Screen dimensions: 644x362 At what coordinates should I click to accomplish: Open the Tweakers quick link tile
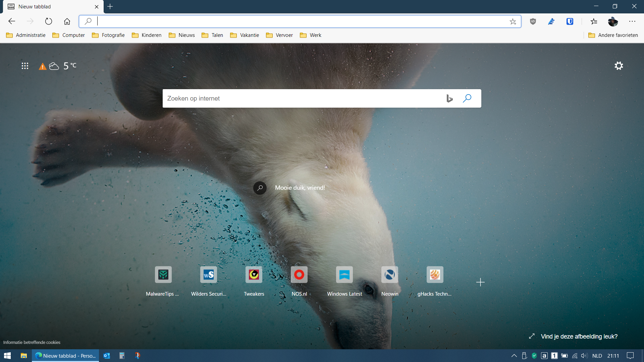pos(254,275)
